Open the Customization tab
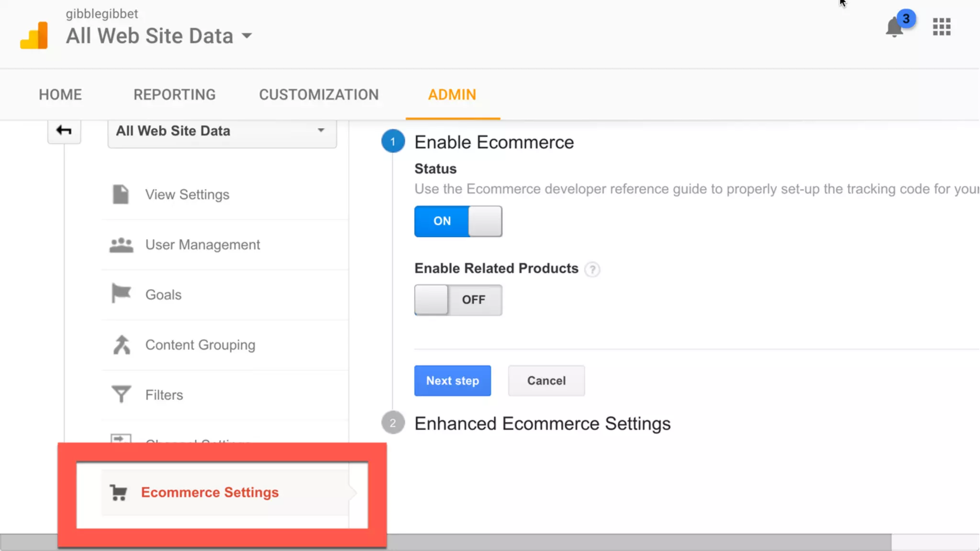This screenshot has height=551, width=980. tap(319, 95)
